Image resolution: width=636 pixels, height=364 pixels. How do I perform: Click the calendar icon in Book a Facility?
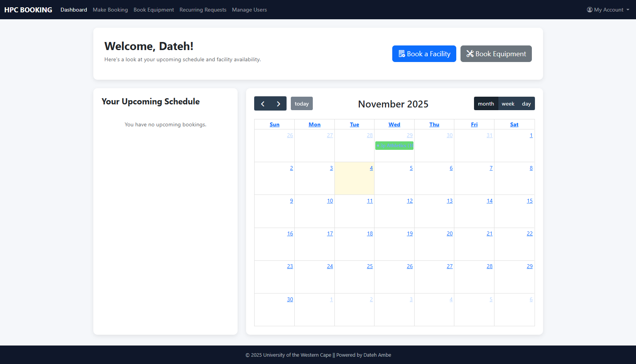point(402,54)
